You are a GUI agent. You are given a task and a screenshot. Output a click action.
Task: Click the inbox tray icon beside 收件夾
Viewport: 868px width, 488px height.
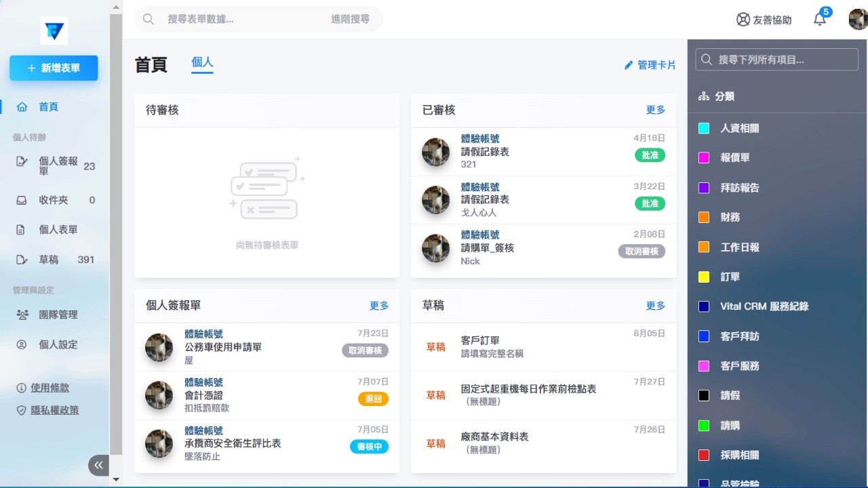pos(22,200)
